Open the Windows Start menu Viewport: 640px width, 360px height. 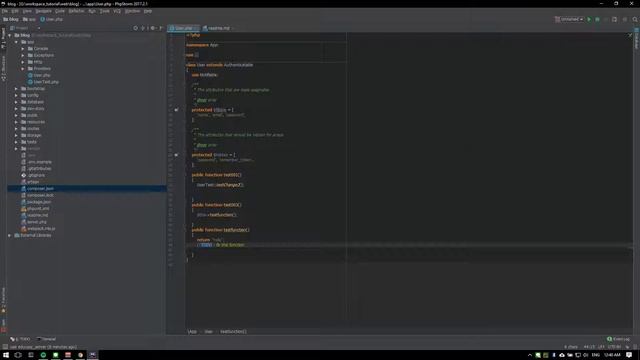coord(6,355)
